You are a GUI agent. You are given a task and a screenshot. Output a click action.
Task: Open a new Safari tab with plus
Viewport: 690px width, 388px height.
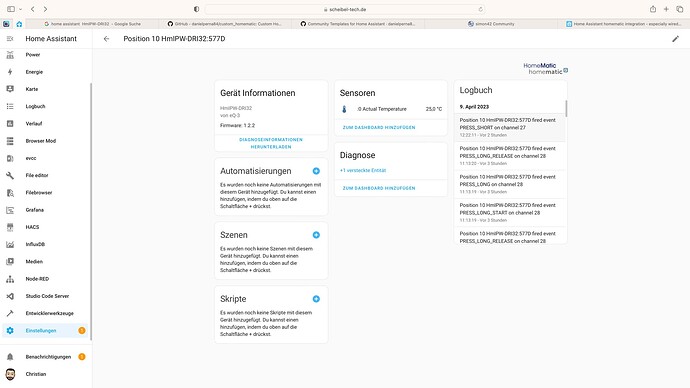[x=666, y=9]
